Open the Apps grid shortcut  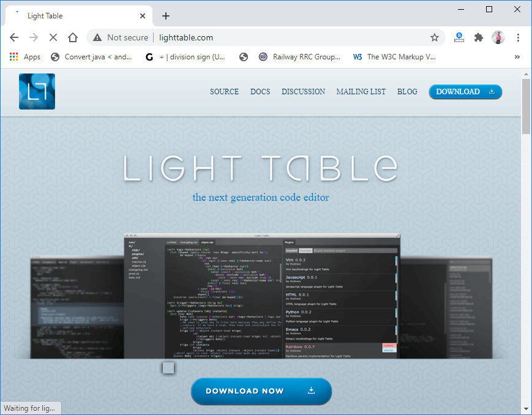25,57
